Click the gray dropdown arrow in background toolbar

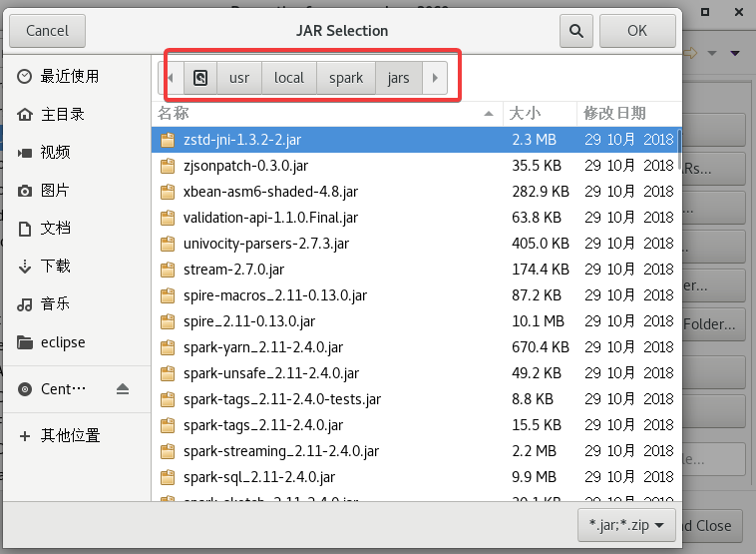pyautogui.click(x=712, y=54)
